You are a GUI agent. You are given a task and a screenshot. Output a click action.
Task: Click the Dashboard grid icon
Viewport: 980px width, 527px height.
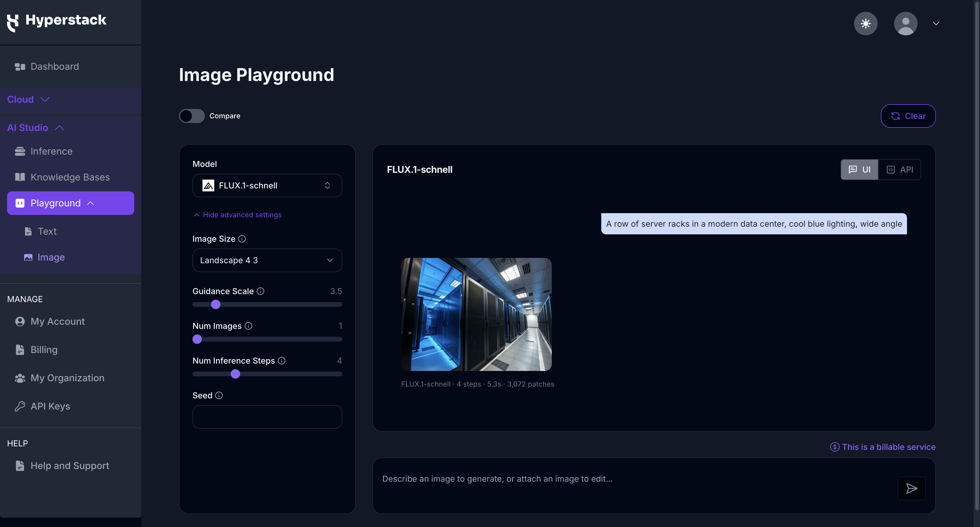[20, 67]
